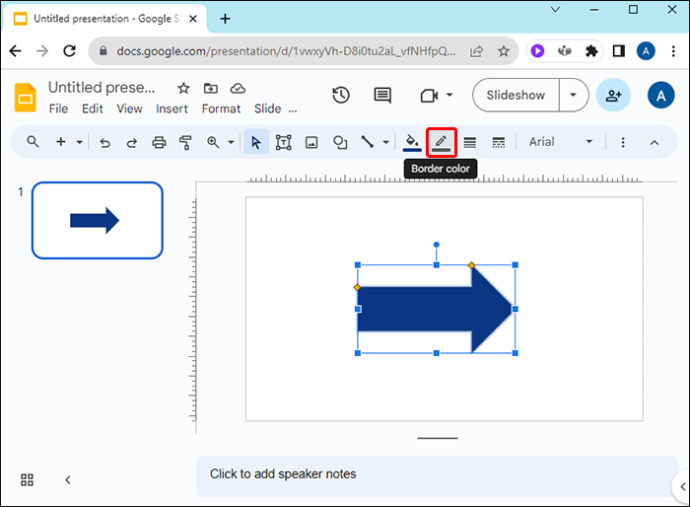Open the File menu

(x=58, y=109)
